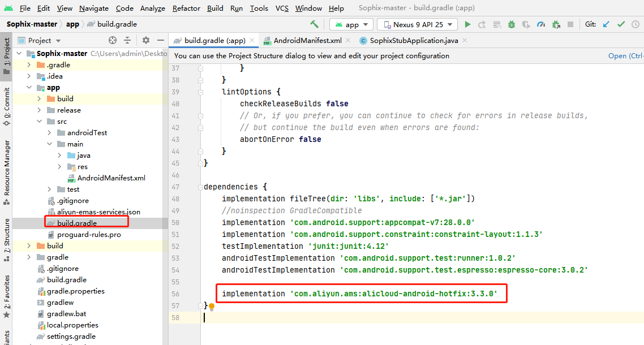The height and width of the screenshot is (345, 644).
Task: Run the app with the green play button
Action: coord(467,24)
